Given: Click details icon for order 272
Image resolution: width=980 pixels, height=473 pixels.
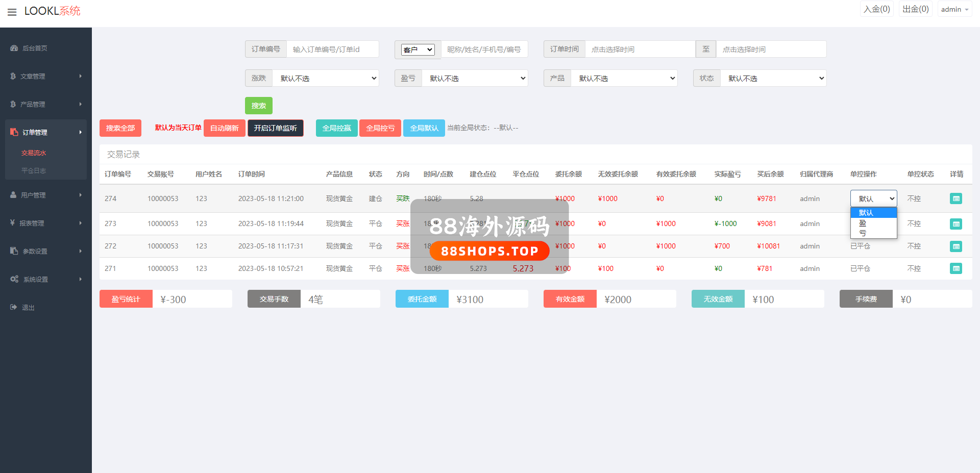Looking at the screenshot, I should tap(955, 246).
